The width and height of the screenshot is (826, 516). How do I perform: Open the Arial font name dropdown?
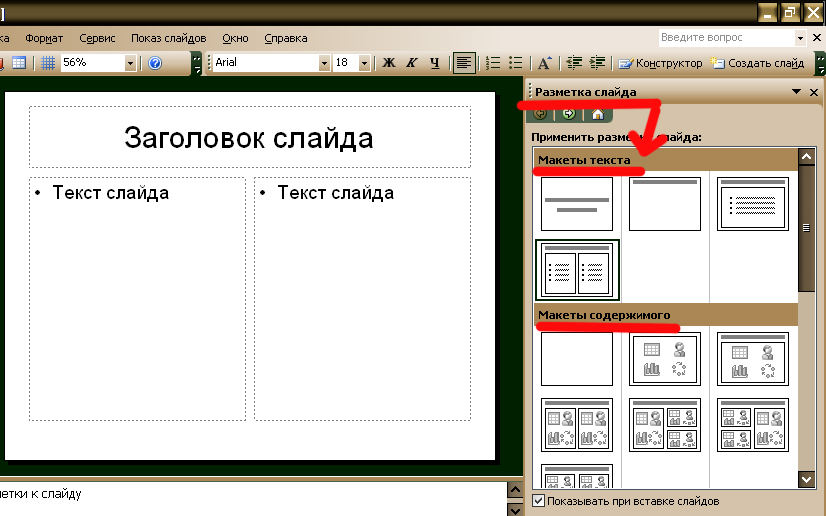click(x=324, y=63)
